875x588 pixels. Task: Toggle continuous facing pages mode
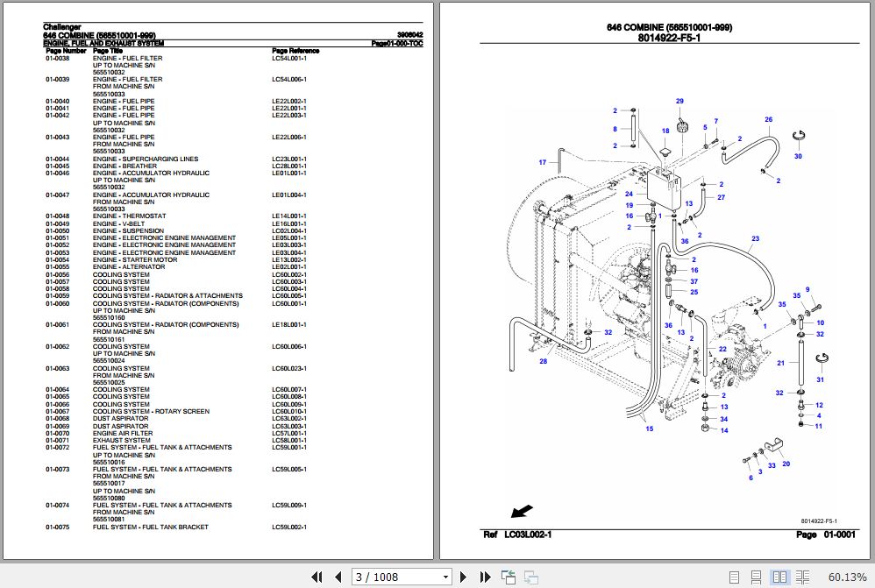coord(805,577)
